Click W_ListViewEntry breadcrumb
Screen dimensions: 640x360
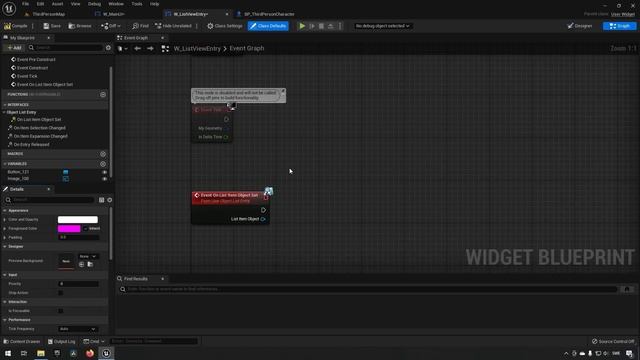point(197,49)
